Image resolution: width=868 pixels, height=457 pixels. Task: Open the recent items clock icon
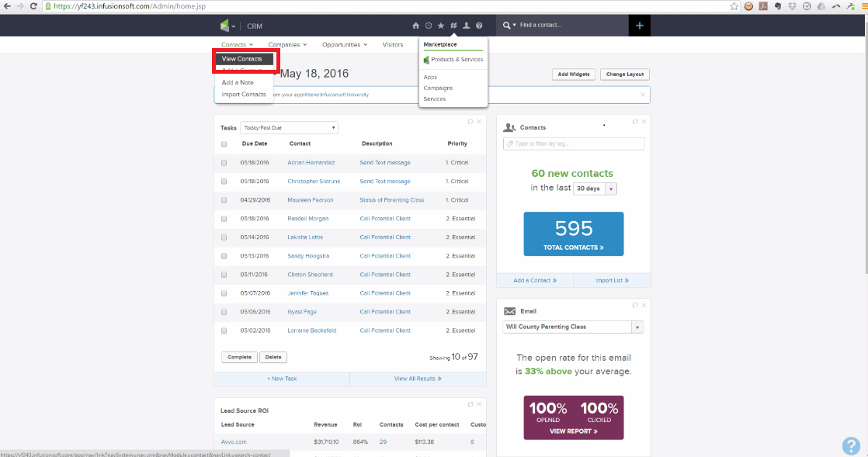[429, 26]
